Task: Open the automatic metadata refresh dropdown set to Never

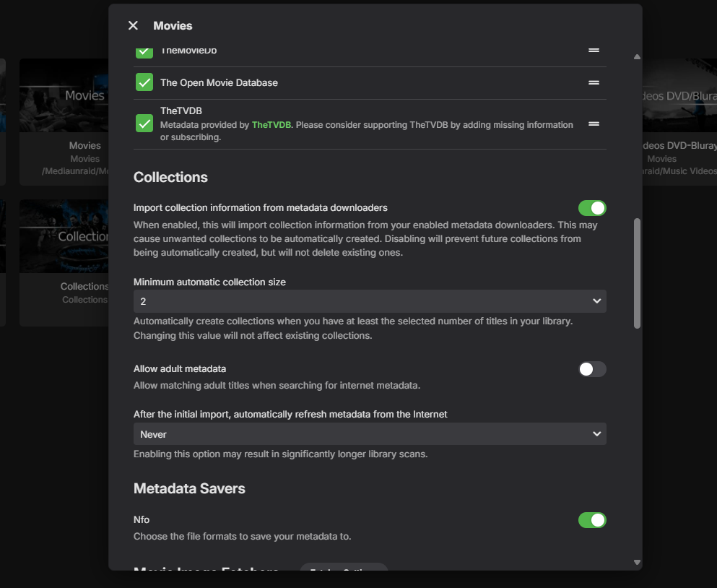Action: tap(369, 434)
